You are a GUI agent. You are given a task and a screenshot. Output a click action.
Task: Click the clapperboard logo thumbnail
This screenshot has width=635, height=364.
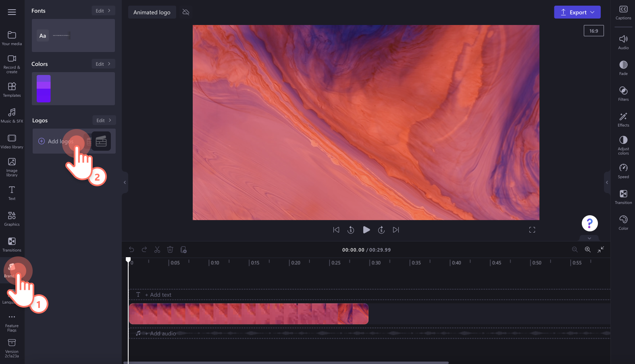101,141
